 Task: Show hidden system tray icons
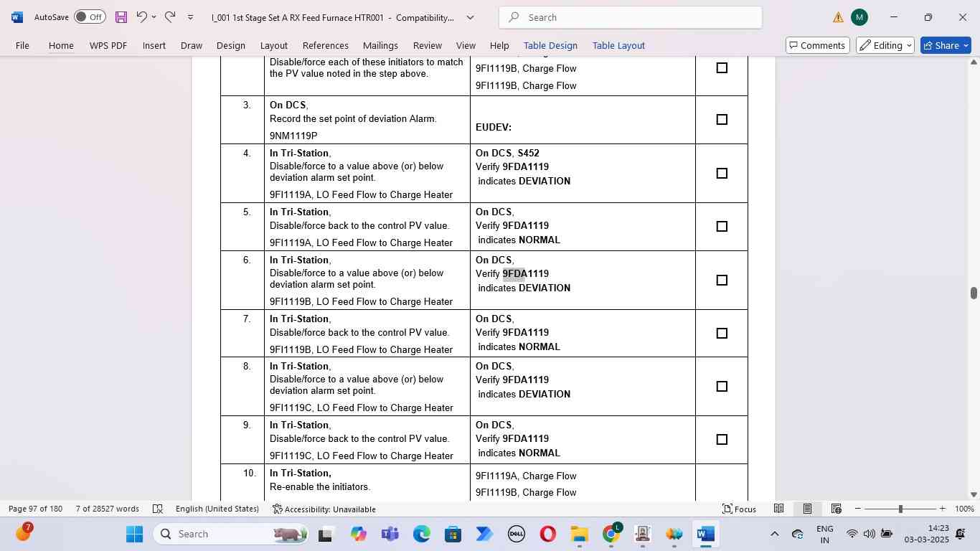[774, 534]
